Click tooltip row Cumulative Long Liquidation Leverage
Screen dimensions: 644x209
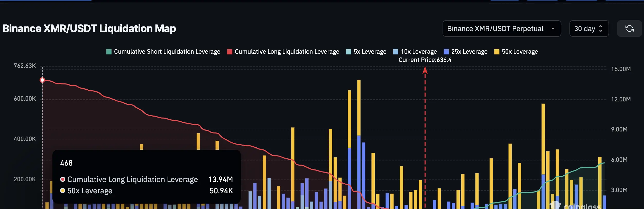146,179
